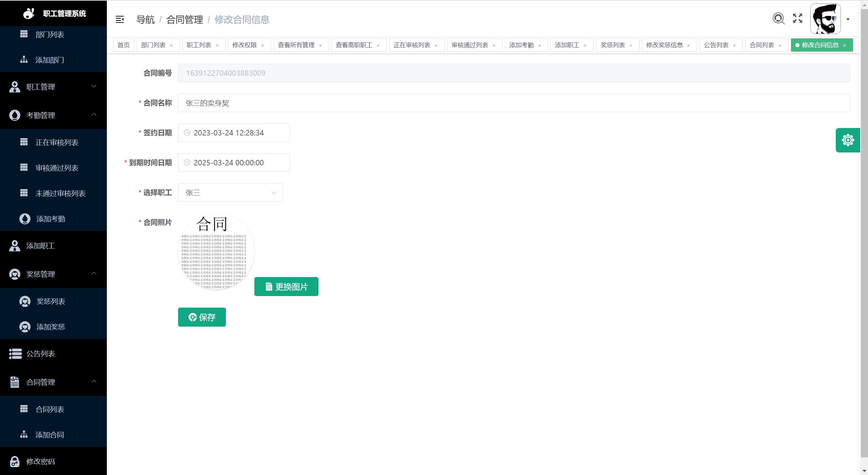Close the 部门列表 tab
This screenshot has height=475, width=868.
click(171, 45)
